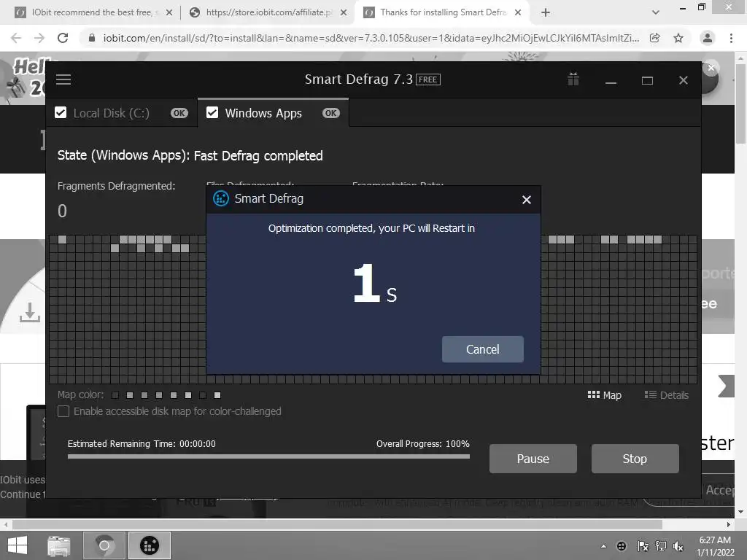Click OK badge on Local Disk tab

coord(179,113)
